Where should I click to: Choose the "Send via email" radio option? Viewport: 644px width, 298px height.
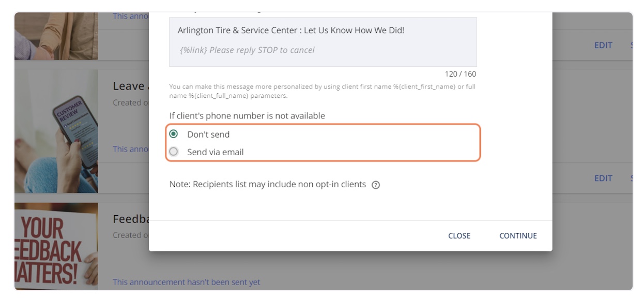(174, 152)
